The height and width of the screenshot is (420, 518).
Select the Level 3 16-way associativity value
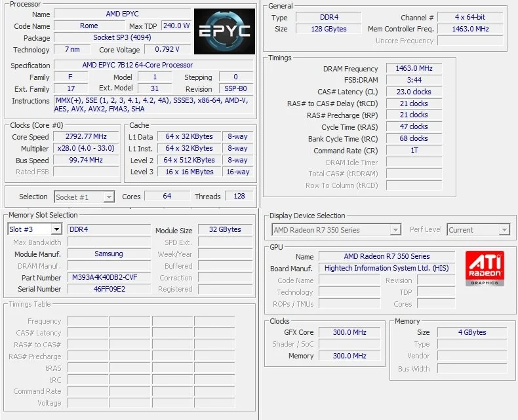click(238, 172)
